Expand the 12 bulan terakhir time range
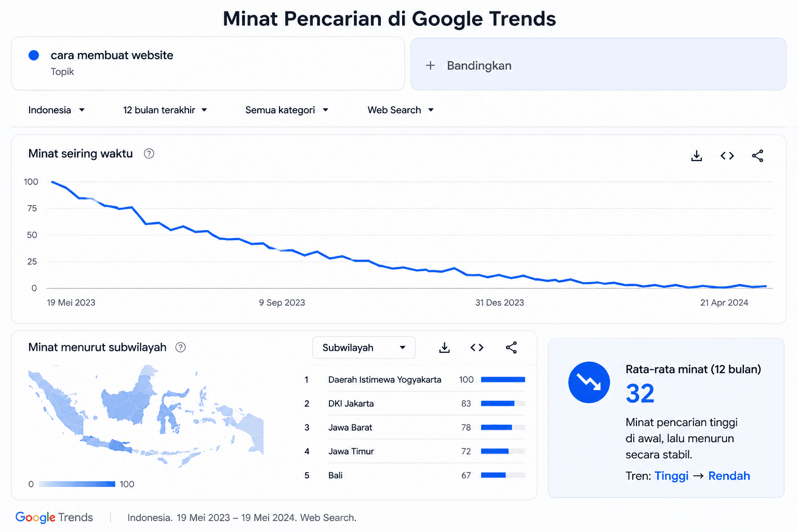This screenshot has width=798, height=532. [165, 110]
